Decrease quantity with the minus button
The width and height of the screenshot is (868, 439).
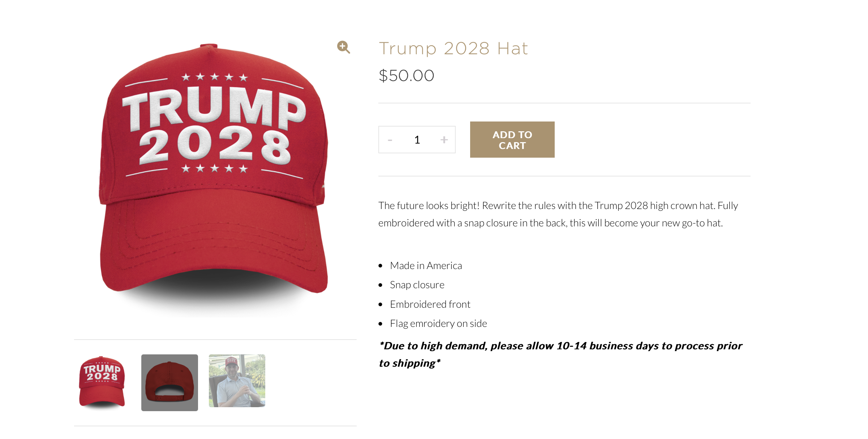390,140
